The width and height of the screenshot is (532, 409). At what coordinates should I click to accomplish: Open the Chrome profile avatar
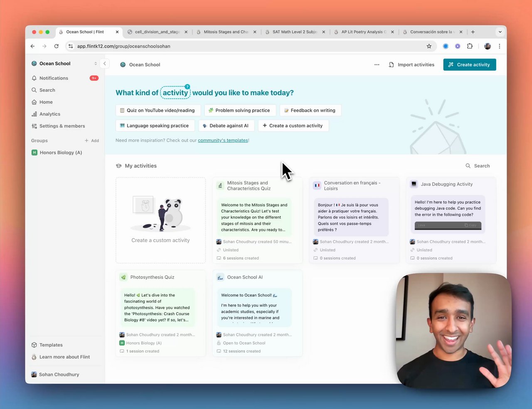click(488, 47)
